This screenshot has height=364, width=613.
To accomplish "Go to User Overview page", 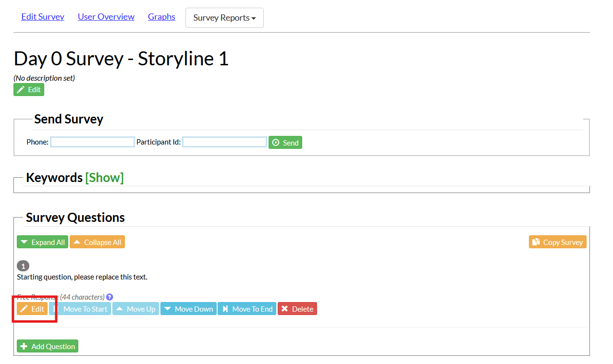I will [106, 17].
